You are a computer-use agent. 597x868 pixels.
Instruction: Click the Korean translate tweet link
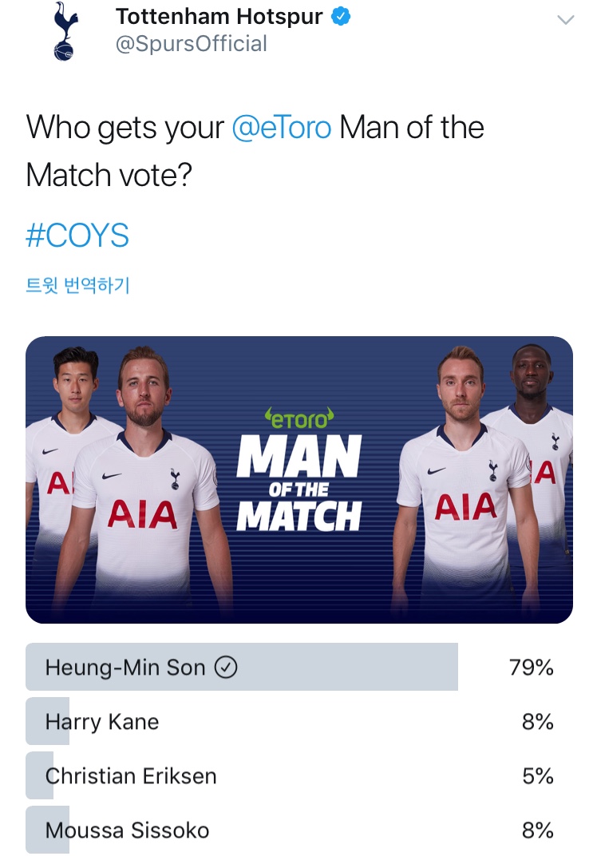tap(77, 285)
